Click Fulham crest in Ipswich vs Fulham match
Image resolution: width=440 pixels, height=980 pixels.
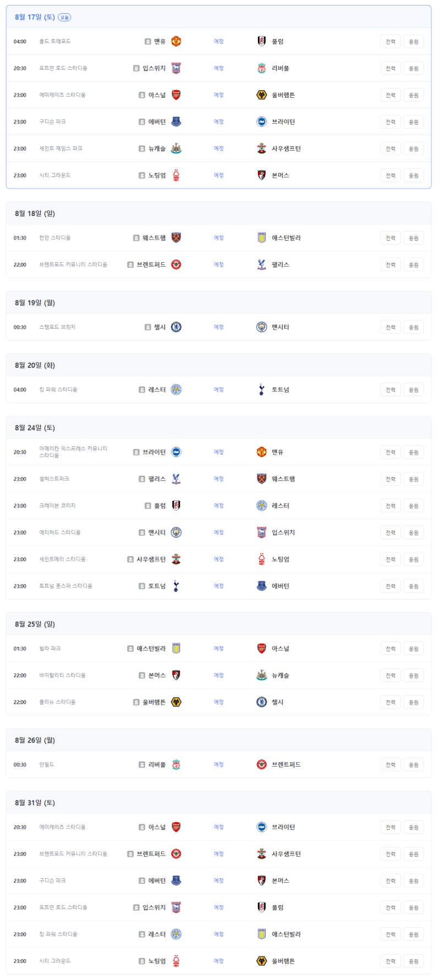click(262, 907)
